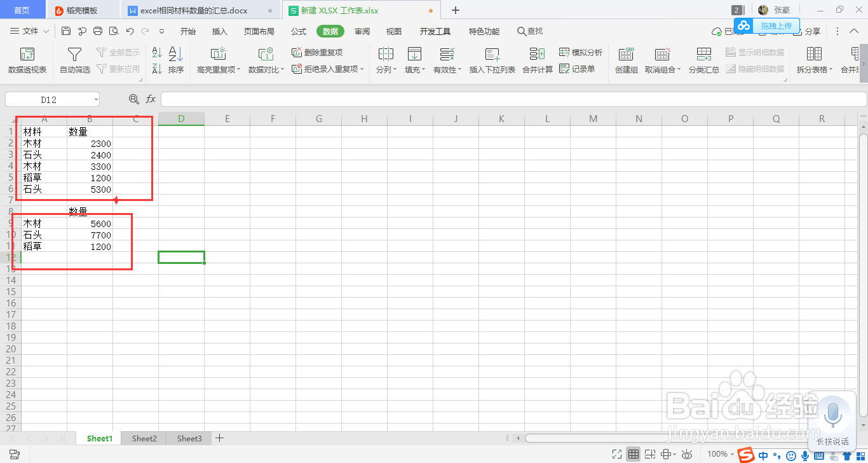This screenshot has height=463, width=868.
Task: Click 插入下拉列表 insert dropdown list
Action: tap(492, 60)
